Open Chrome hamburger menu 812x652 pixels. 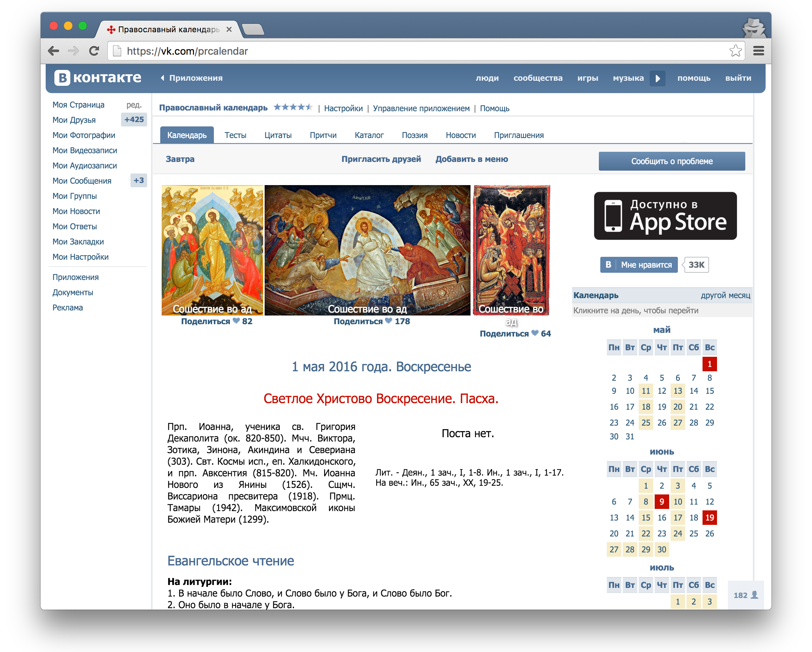758,51
